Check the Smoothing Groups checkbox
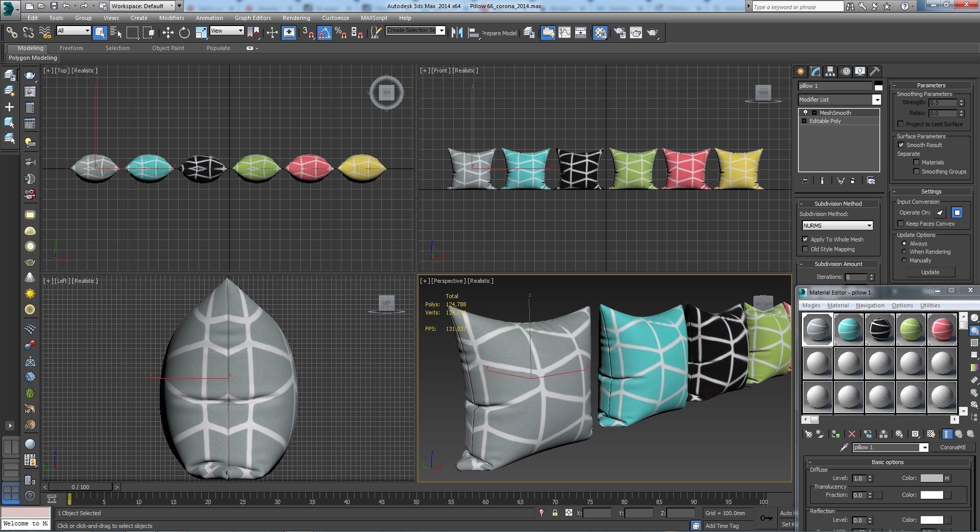This screenshot has height=532, width=980. pyautogui.click(x=916, y=172)
